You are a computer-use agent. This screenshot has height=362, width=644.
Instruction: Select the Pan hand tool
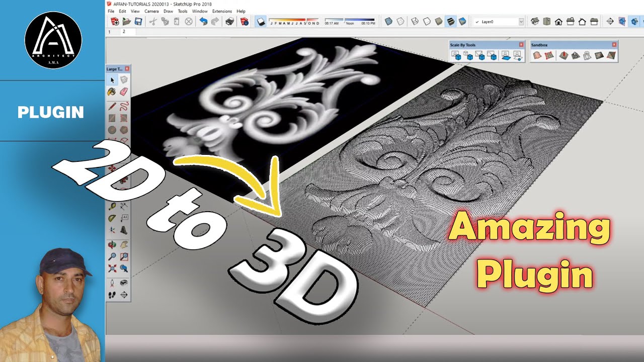coord(124,245)
